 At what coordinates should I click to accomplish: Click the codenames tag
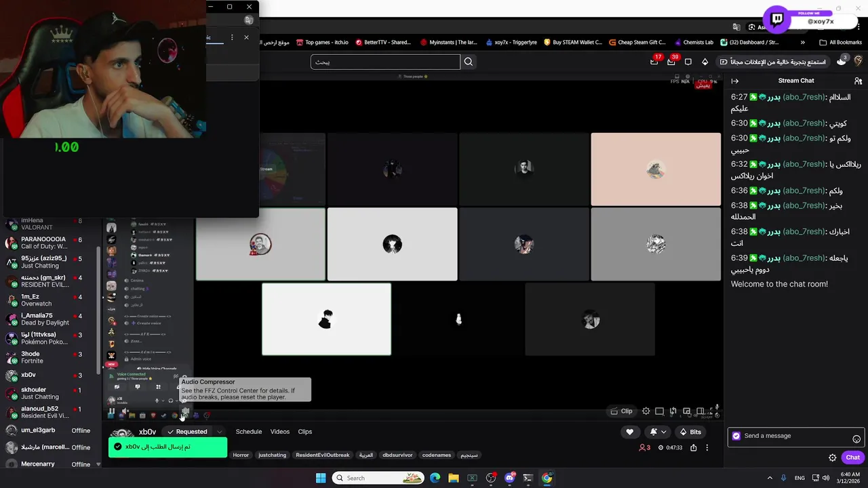436,455
